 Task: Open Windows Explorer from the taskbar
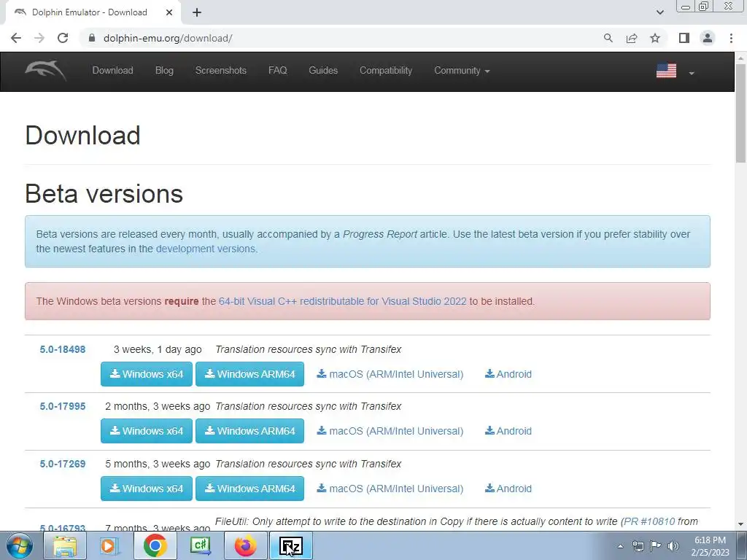point(65,545)
